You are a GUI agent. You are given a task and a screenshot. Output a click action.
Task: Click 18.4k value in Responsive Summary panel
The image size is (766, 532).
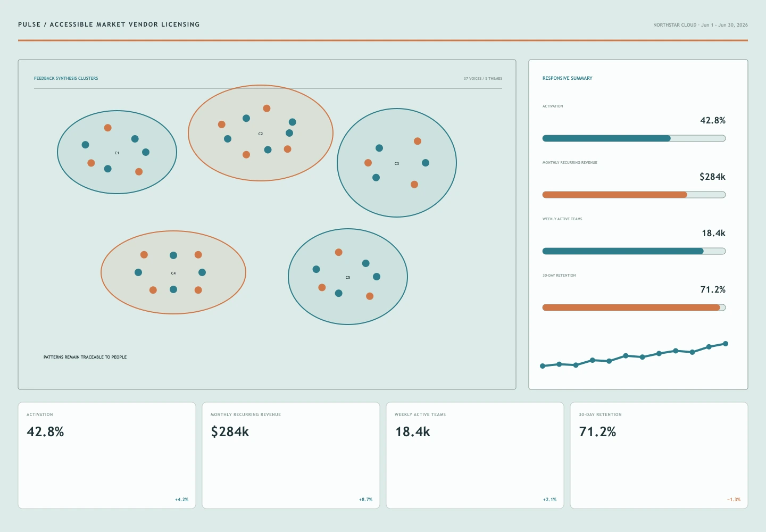click(713, 233)
